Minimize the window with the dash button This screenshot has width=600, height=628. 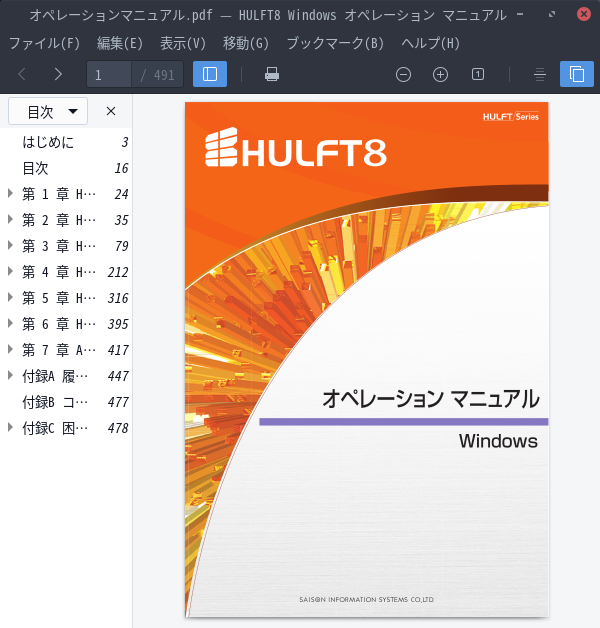(520, 14)
